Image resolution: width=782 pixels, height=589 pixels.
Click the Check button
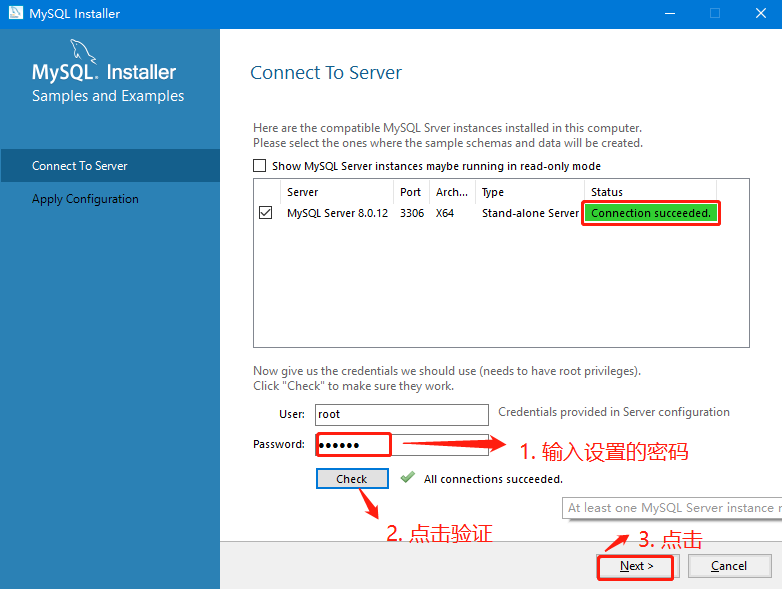pos(352,479)
